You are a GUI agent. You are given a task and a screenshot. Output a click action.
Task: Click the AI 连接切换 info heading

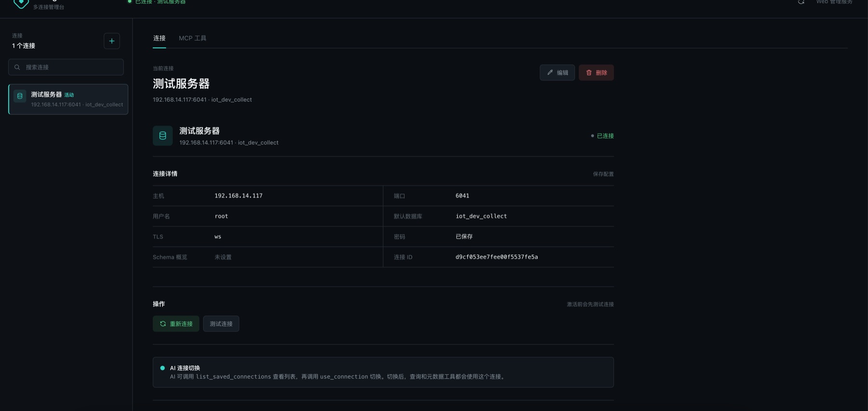click(x=185, y=368)
